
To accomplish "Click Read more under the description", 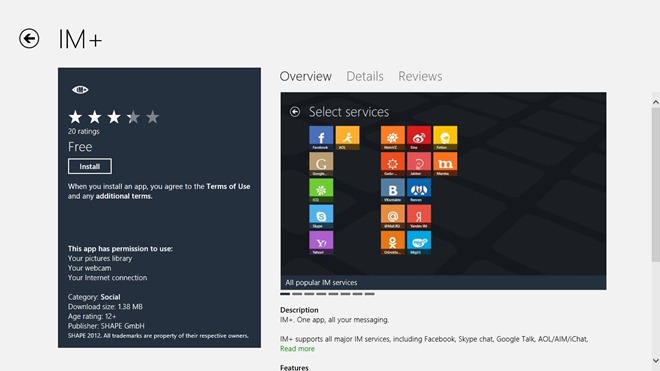I will click(x=297, y=349).
